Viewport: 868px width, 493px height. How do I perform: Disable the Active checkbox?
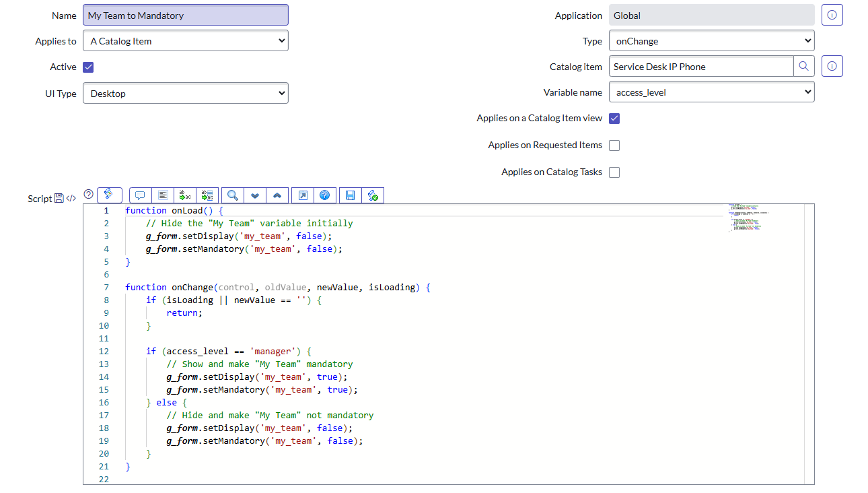(88, 67)
